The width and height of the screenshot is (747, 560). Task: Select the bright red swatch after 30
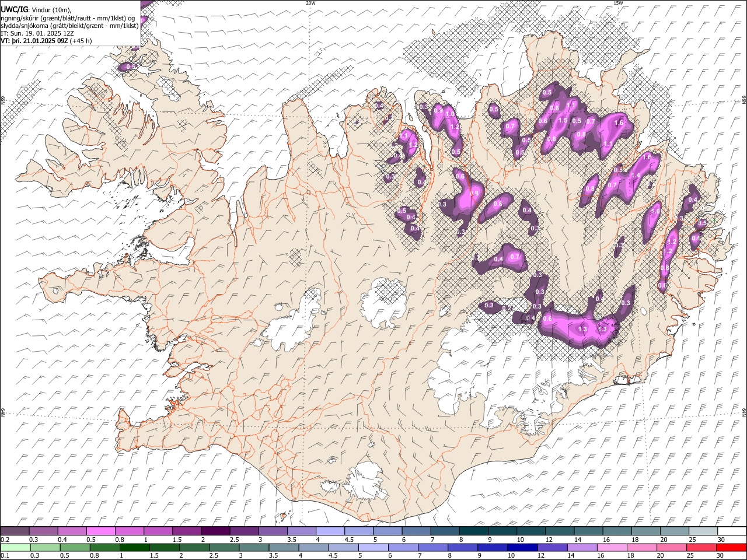point(731,548)
